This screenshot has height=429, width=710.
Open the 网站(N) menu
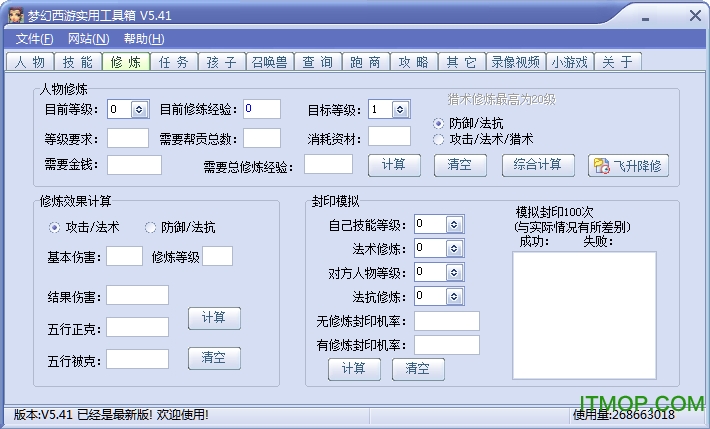pyautogui.click(x=89, y=39)
